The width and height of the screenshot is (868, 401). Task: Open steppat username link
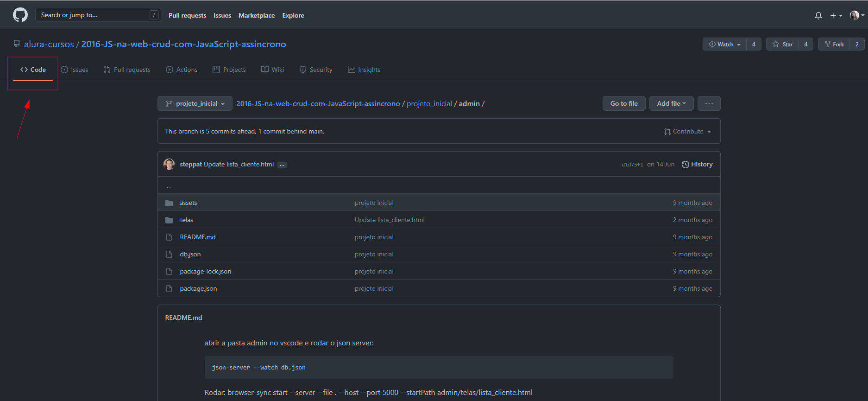(191, 165)
